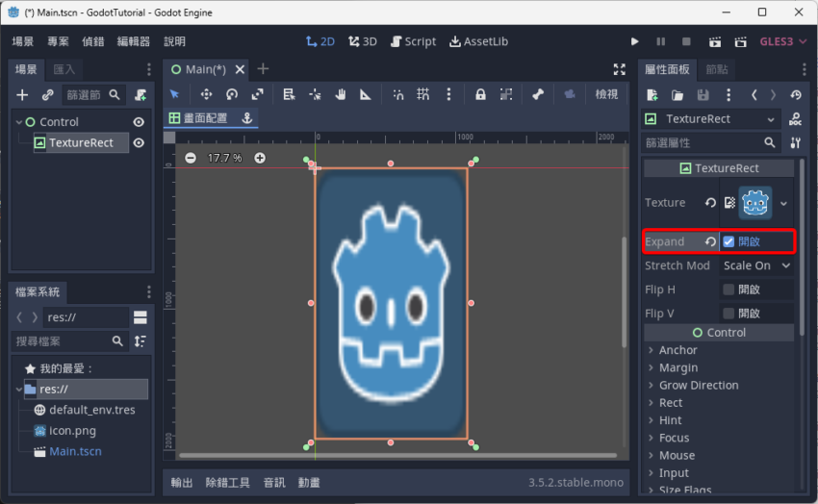Screen dimensions: 818x504
Task: Open the Texture resource dropdown arrow
Action: (783, 203)
